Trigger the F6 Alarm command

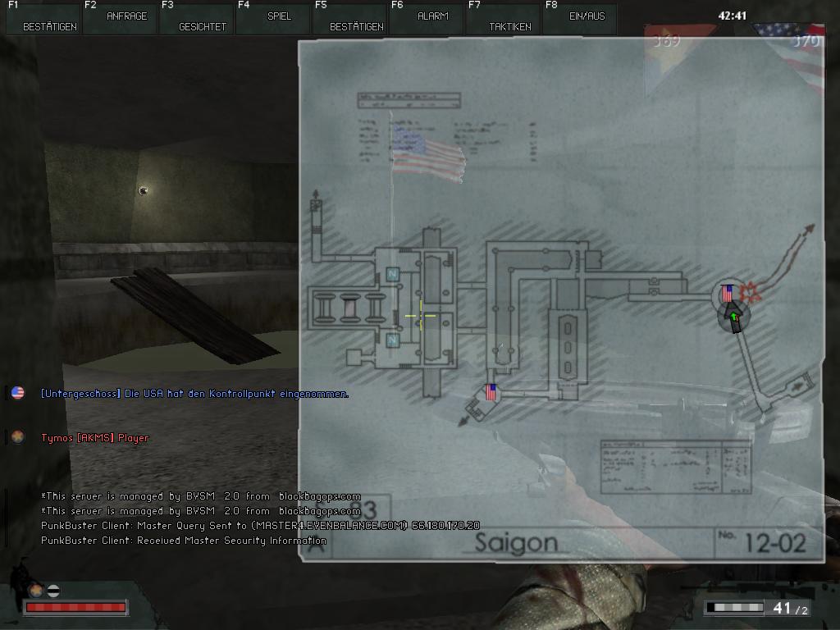point(427,18)
